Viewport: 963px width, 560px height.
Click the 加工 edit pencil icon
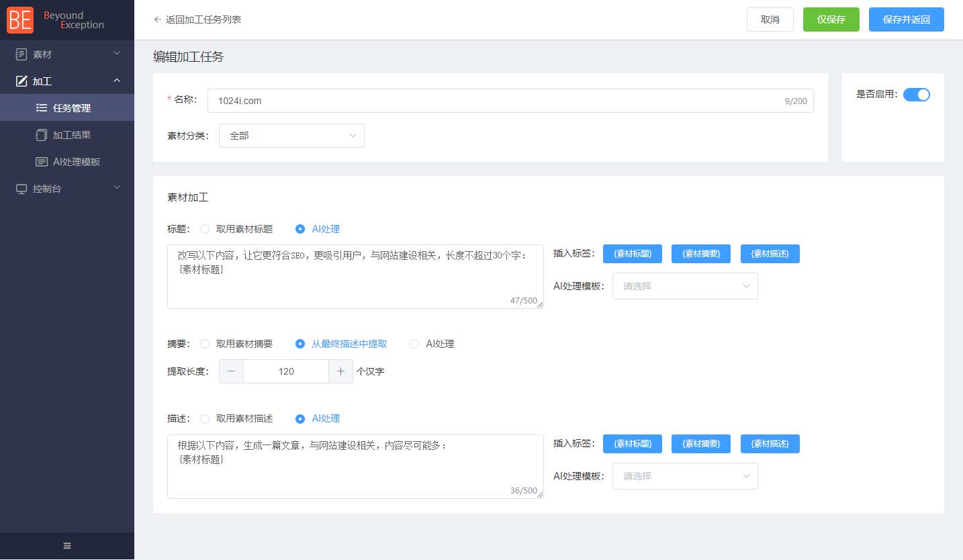click(x=21, y=81)
